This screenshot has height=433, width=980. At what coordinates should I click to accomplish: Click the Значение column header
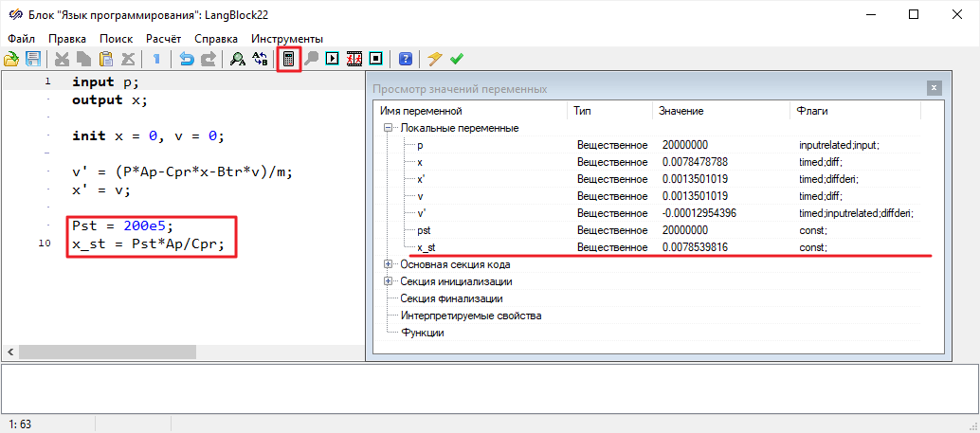681,111
